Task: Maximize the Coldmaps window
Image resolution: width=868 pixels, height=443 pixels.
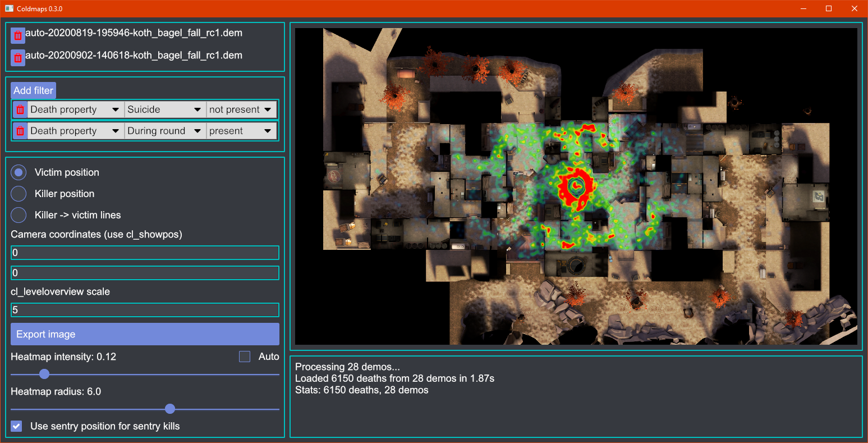Action: (829, 8)
